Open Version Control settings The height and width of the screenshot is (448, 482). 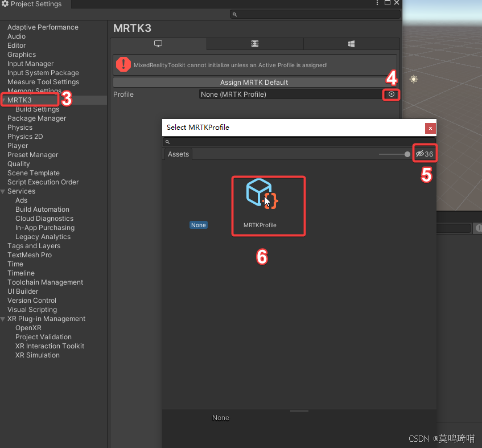32,301
